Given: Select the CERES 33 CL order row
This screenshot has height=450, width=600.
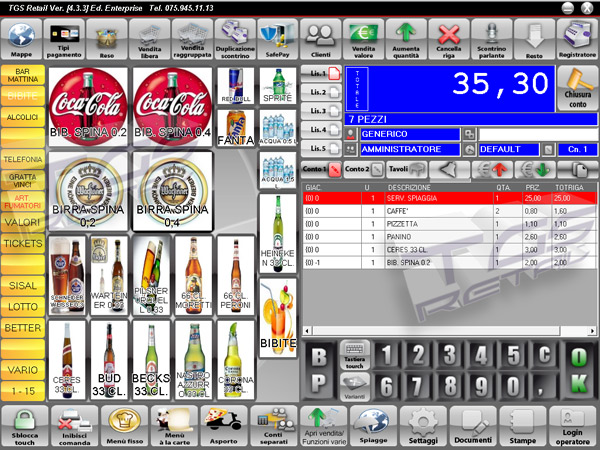Looking at the screenshot, I should [450, 249].
